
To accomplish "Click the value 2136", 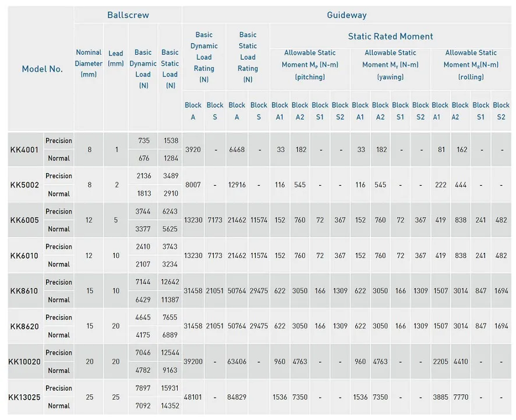I will click(144, 176).
